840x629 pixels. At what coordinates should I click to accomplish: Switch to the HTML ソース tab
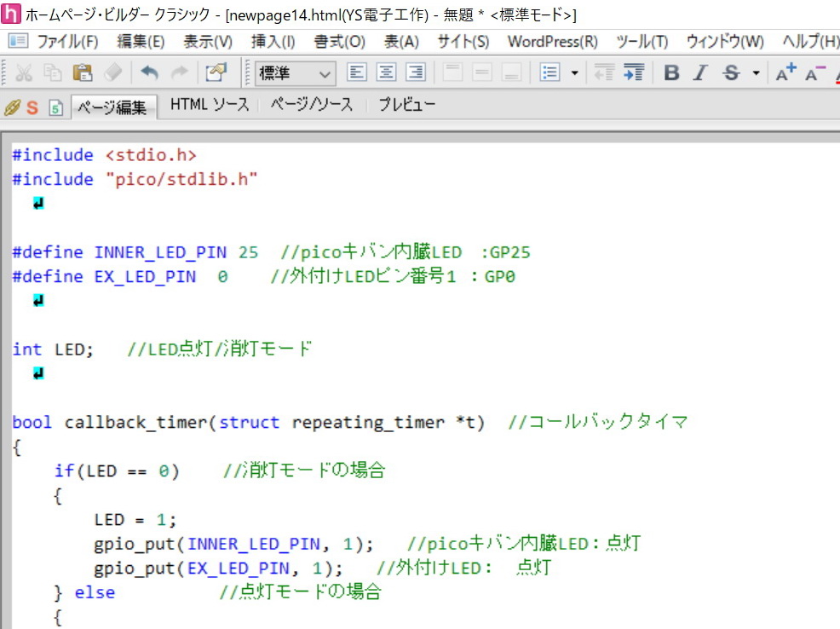coord(209,105)
